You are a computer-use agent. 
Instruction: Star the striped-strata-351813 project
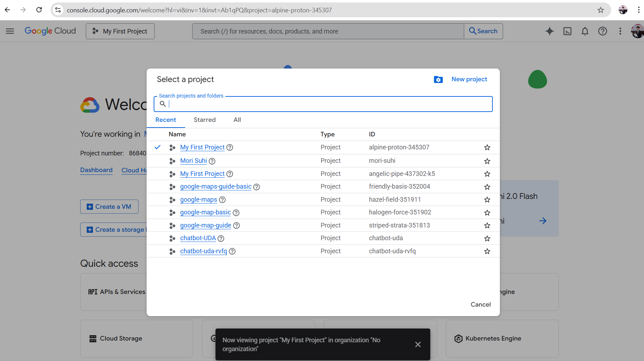(487, 225)
